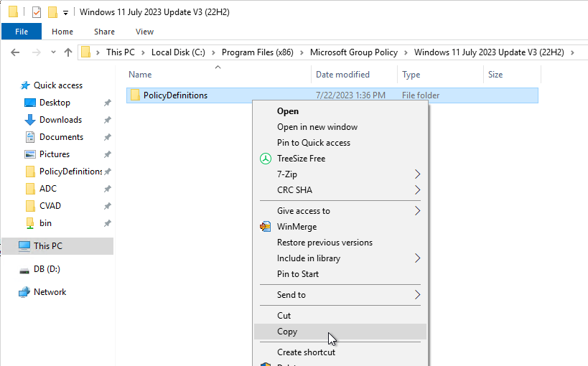588x366 pixels.
Task: Click Windows 11 July 2023 Update breadcrumb
Action: (x=489, y=52)
